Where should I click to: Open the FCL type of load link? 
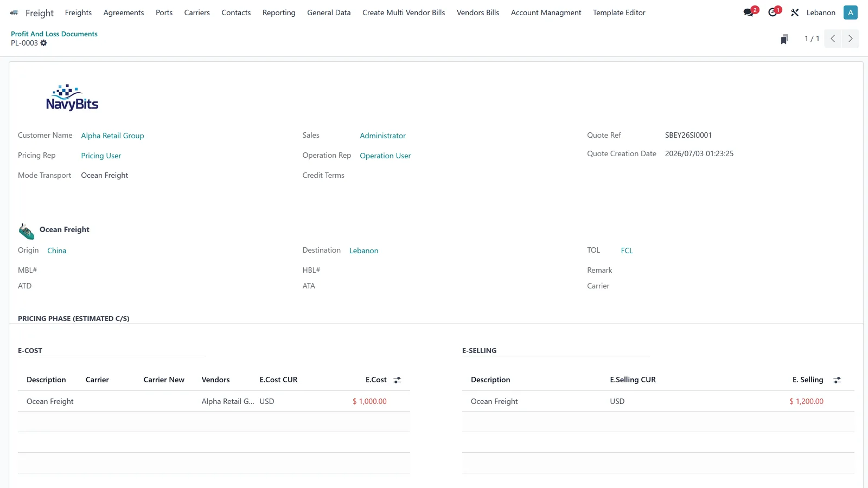(x=627, y=251)
